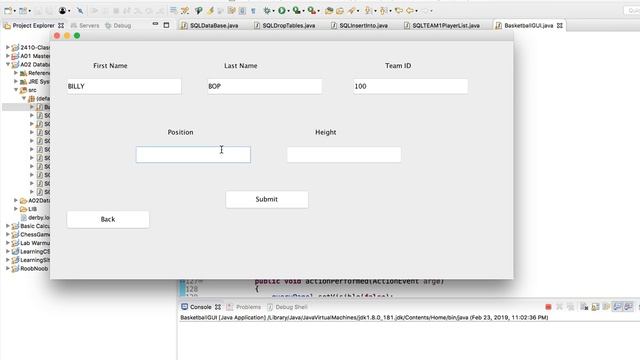Image resolution: width=640 pixels, height=360 pixels.
Task: Expand the JRE System Library node
Action: (16, 82)
